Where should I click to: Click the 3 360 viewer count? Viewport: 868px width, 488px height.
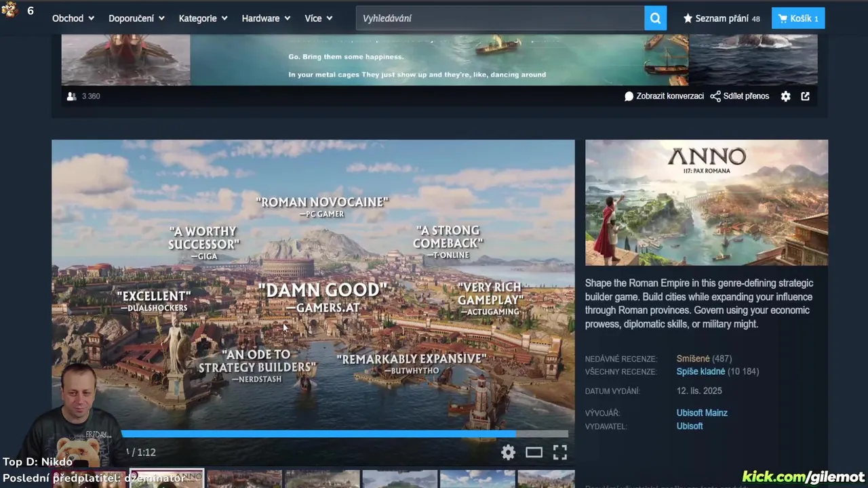[x=91, y=96]
